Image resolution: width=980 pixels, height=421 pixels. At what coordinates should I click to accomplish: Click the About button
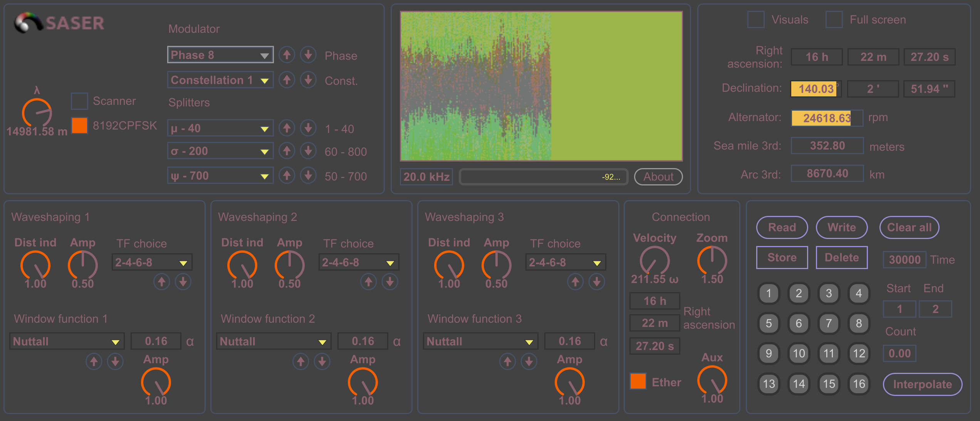click(x=658, y=177)
